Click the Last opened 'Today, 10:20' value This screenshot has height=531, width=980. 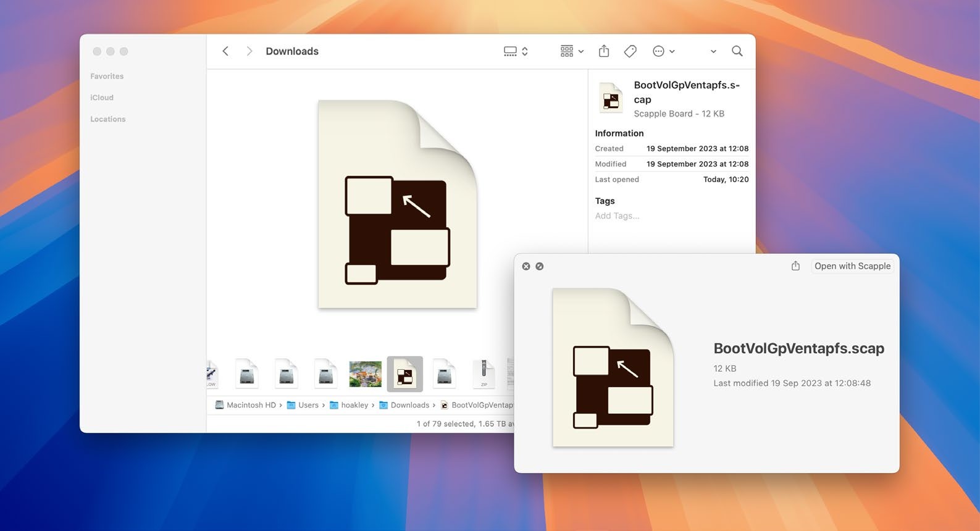pyautogui.click(x=726, y=180)
